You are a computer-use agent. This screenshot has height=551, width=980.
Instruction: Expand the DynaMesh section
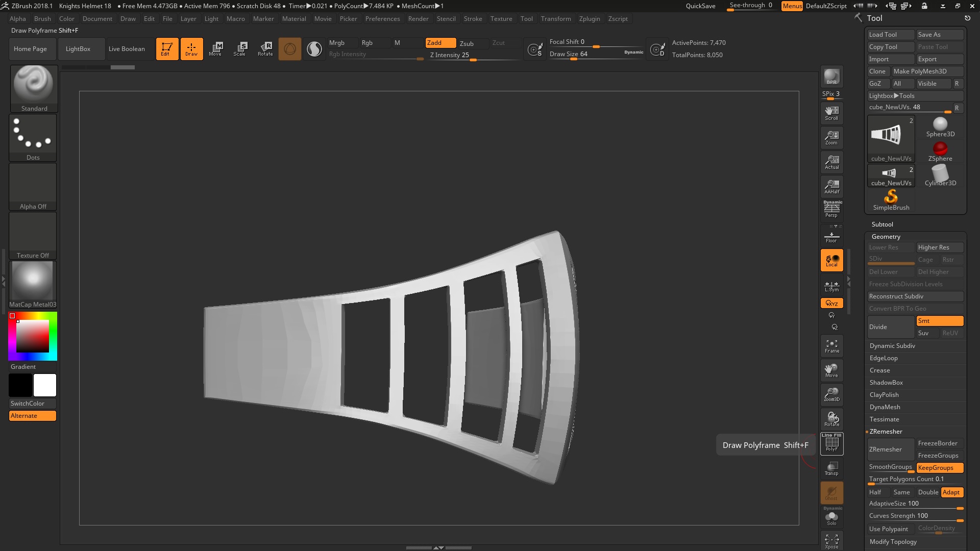pyautogui.click(x=885, y=407)
